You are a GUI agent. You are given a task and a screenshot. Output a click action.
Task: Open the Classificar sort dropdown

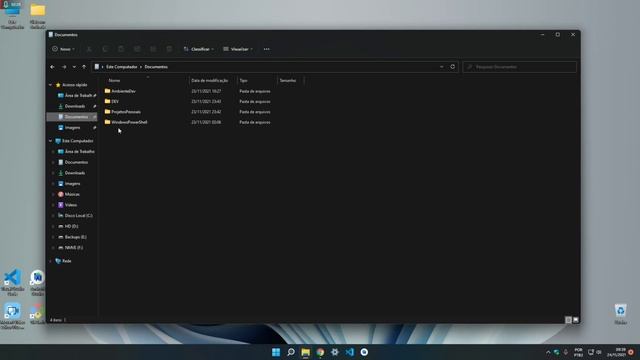199,49
